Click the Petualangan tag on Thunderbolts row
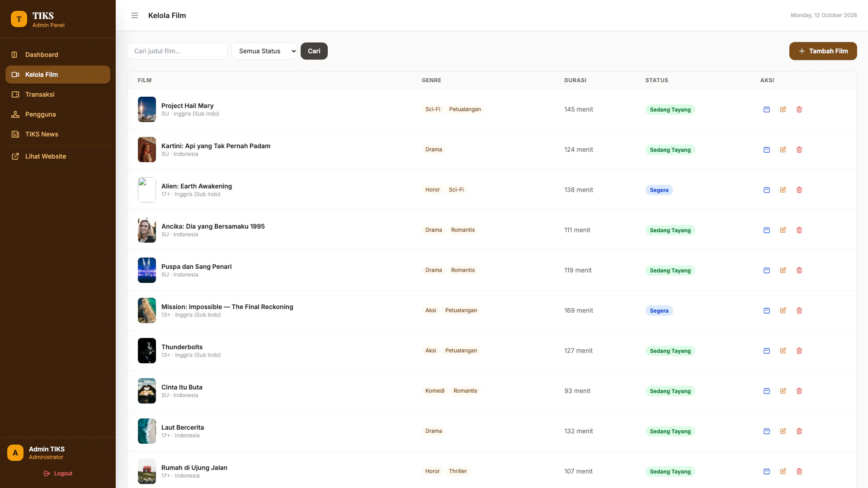Screen dimensions: 868x488 pyautogui.click(x=461, y=351)
